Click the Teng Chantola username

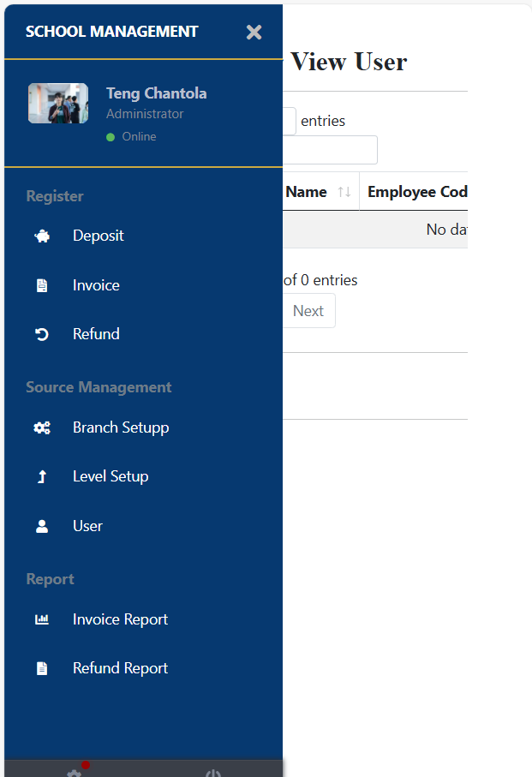(x=156, y=94)
